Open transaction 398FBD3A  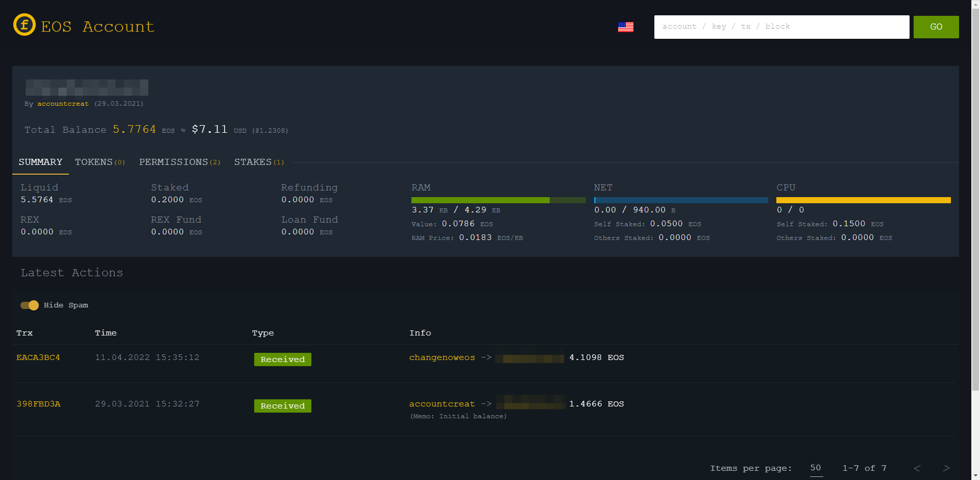click(x=38, y=404)
